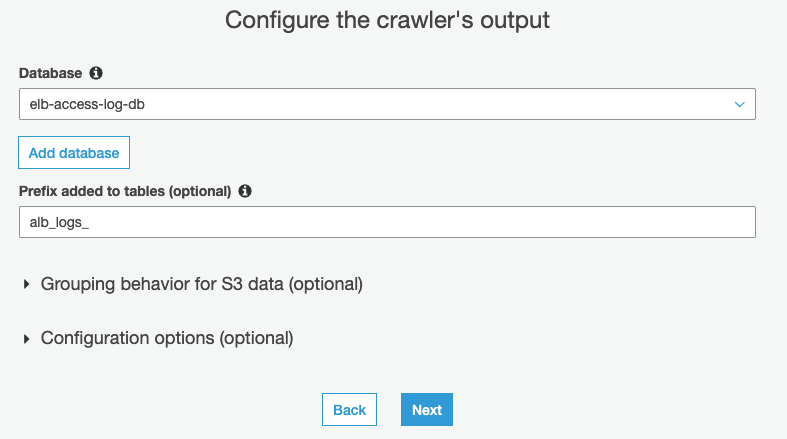Click the Database field label

50,73
